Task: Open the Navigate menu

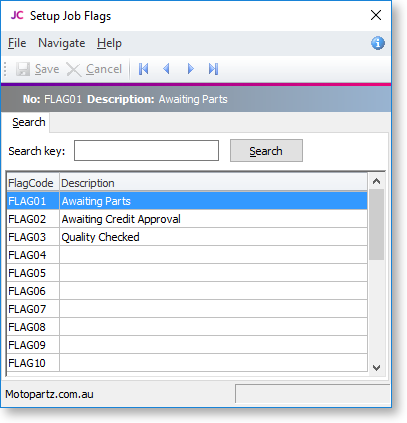Action: click(62, 43)
